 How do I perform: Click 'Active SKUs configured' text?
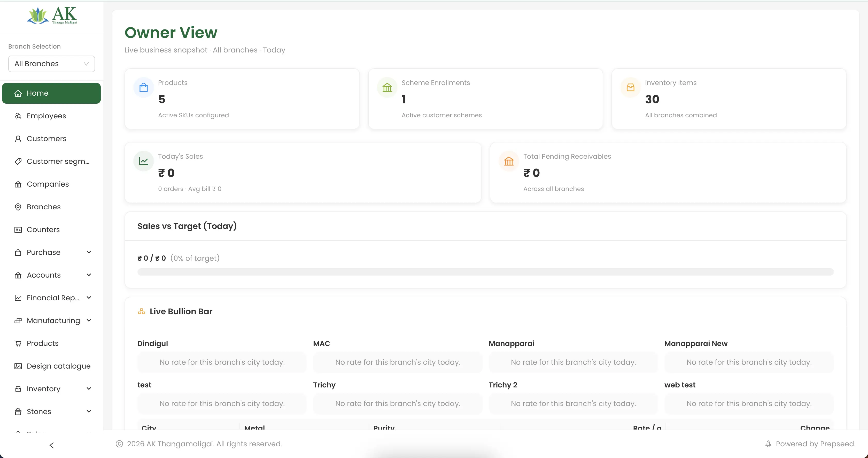(x=193, y=115)
